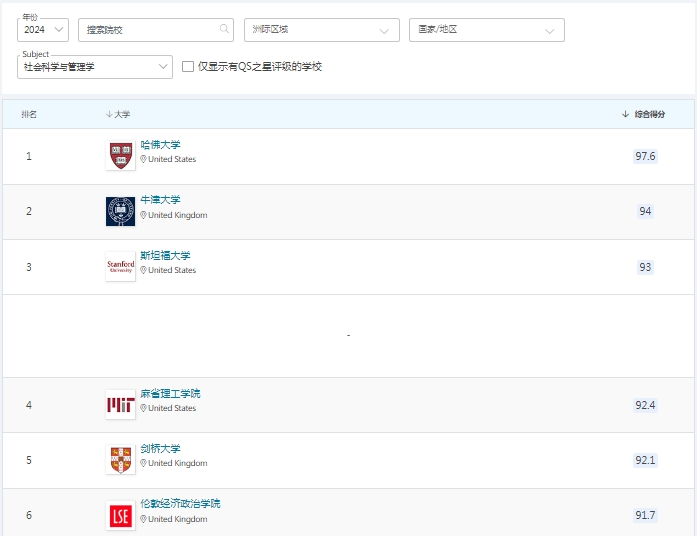This screenshot has height=536, width=697.
Task: Click the 92.4 score for MIT
Action: [x=645, y=405]
